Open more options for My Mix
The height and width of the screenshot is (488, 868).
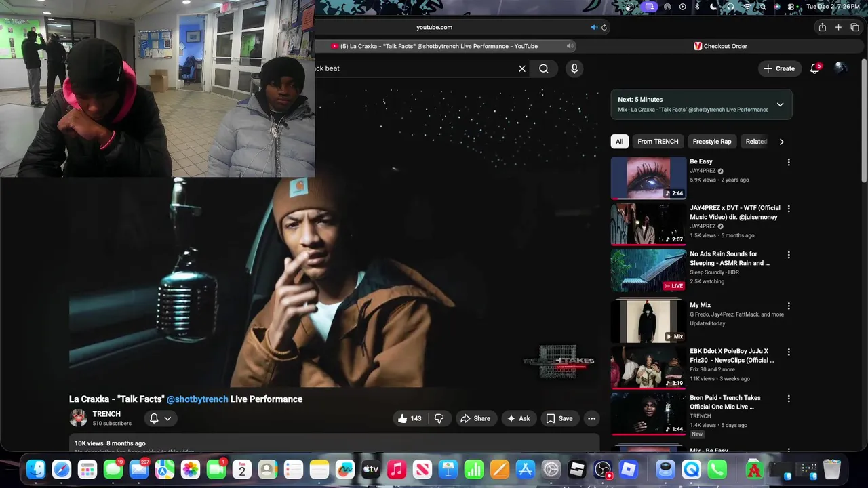point(788,306)
